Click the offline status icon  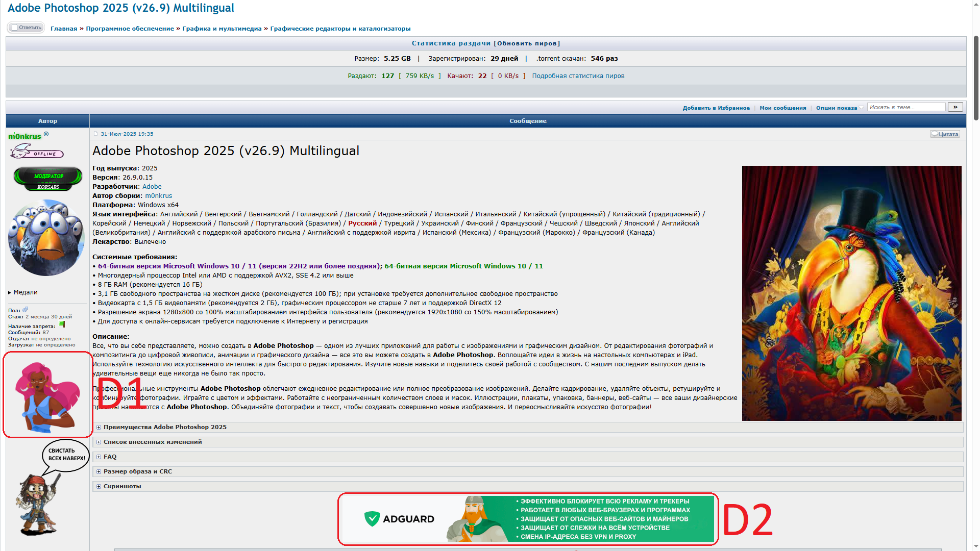pos(37,152)
